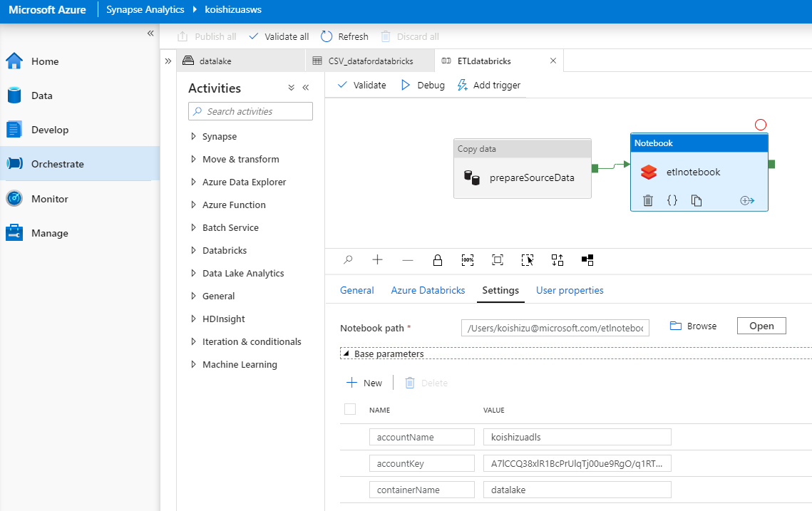Image resolution: width=812 pixels, height=511 pixels.
Task: Edit the accountKey value field
Action: 577,463
